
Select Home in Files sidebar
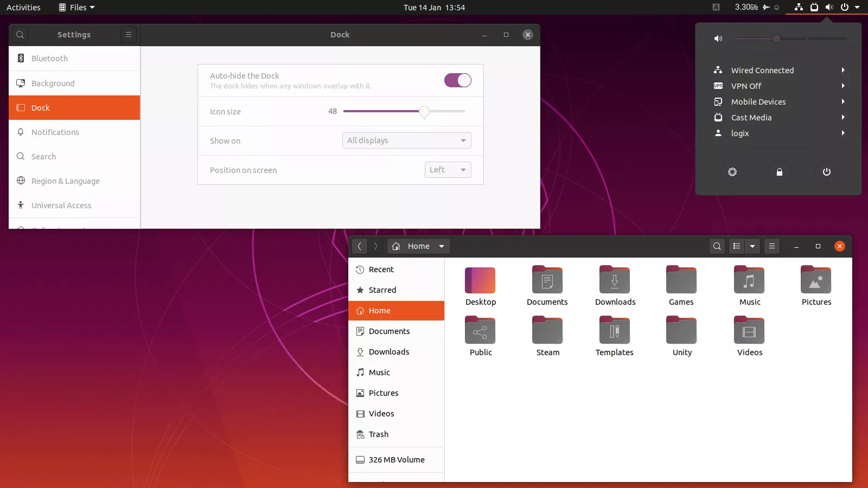coord(397,311)
